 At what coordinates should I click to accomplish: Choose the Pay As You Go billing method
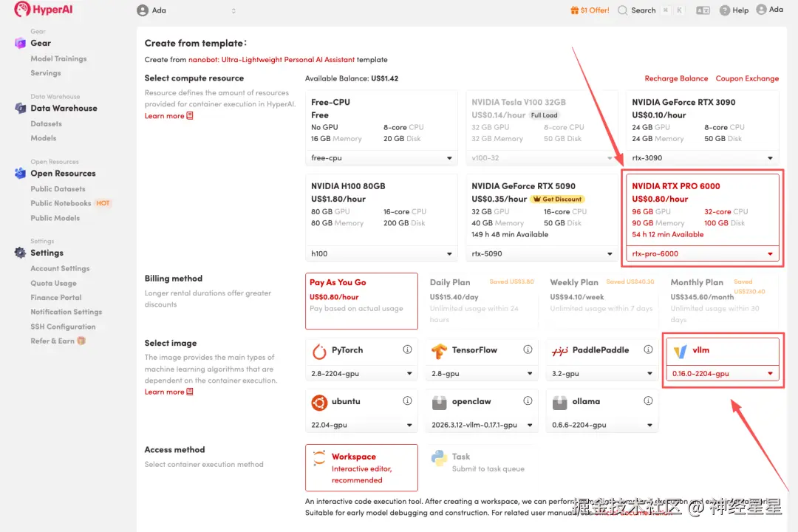click(361, 301)
